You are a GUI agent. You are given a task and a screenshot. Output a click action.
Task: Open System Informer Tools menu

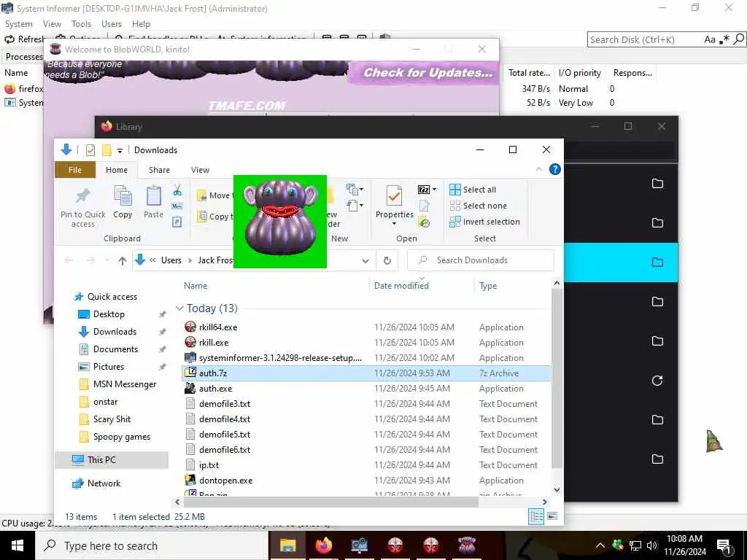click(x=82, y=24)
